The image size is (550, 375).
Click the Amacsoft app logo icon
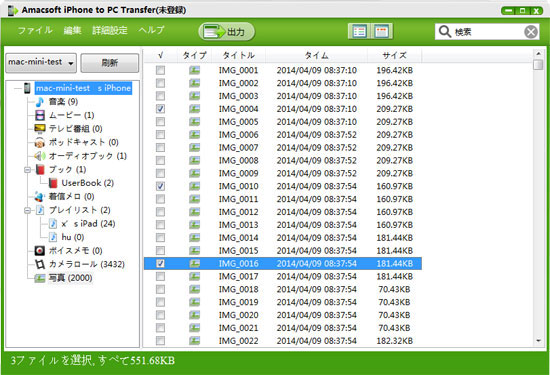(x=13, y=10)
